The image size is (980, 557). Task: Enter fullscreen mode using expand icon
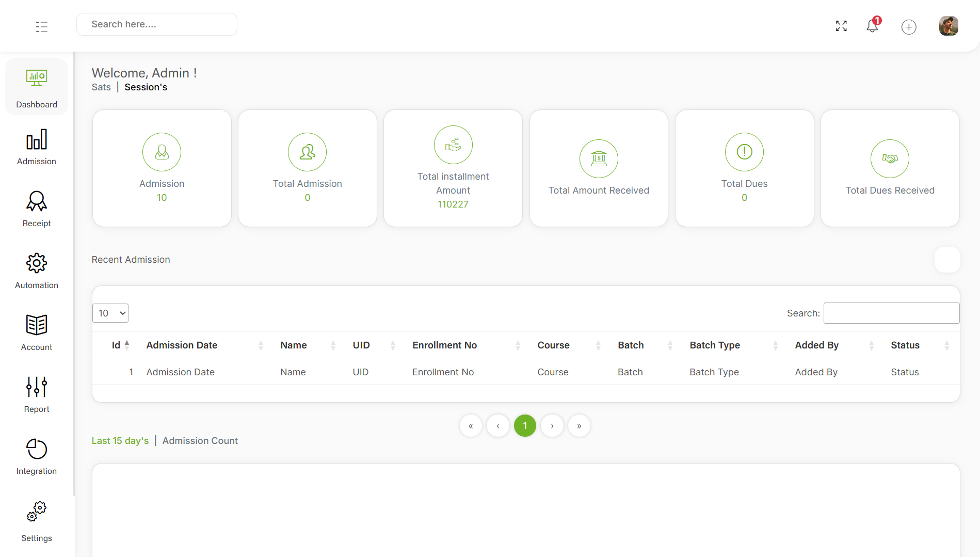pyautogui.click(x=841, y=26)
